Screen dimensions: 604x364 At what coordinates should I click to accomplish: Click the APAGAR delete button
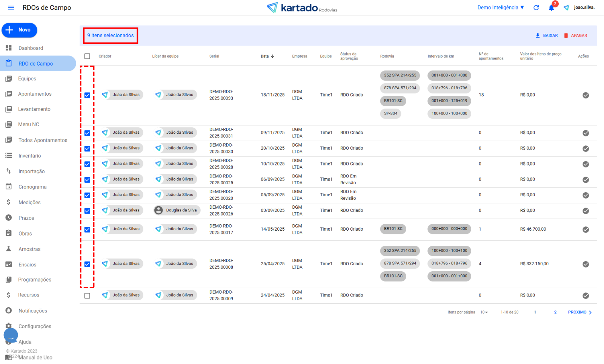click(x=575, y=35)
